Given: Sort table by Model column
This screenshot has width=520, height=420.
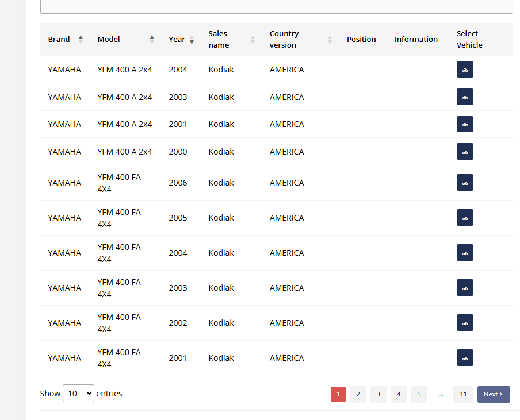Looking at the screenshot, I should pos(125,40).
